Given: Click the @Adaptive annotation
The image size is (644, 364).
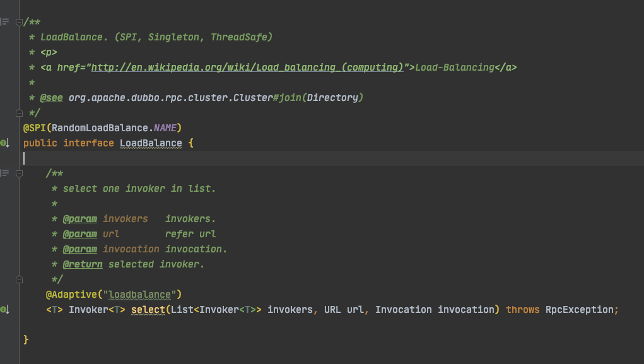Looking at the screenshot, I should click(x=71, y=295).
